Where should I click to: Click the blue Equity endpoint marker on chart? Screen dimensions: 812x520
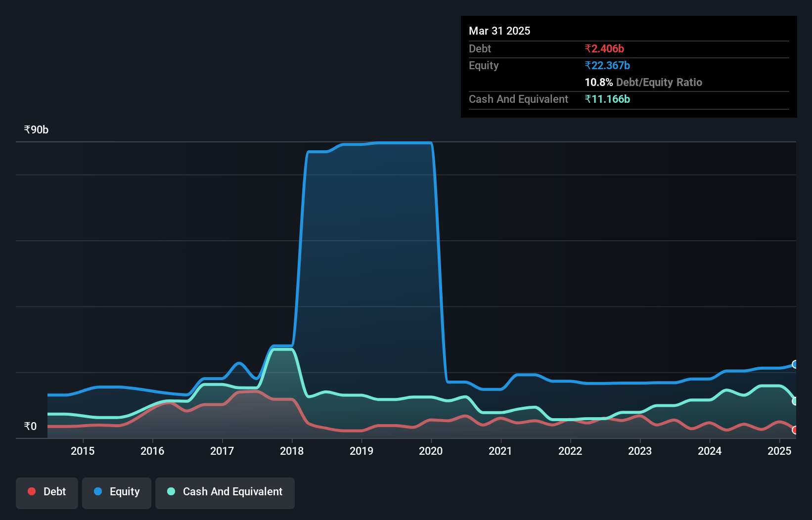point(795,364)
